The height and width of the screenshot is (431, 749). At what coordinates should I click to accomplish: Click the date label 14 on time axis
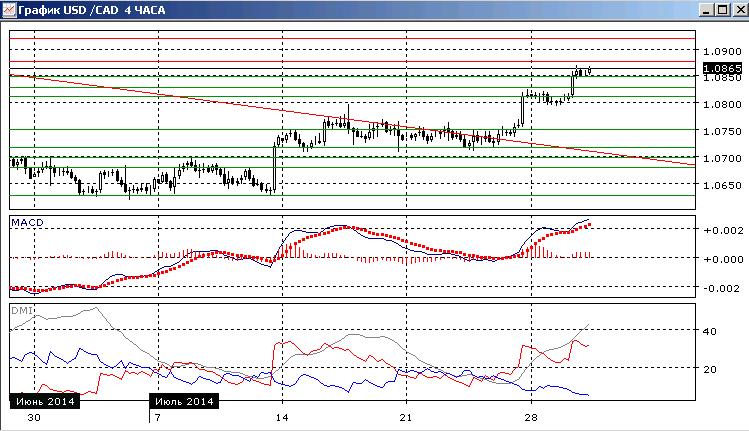pyautogui.click(x=282, y=418)
